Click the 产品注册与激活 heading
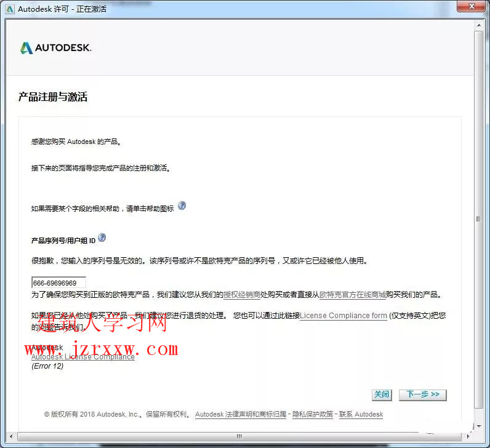 point(53,97)
